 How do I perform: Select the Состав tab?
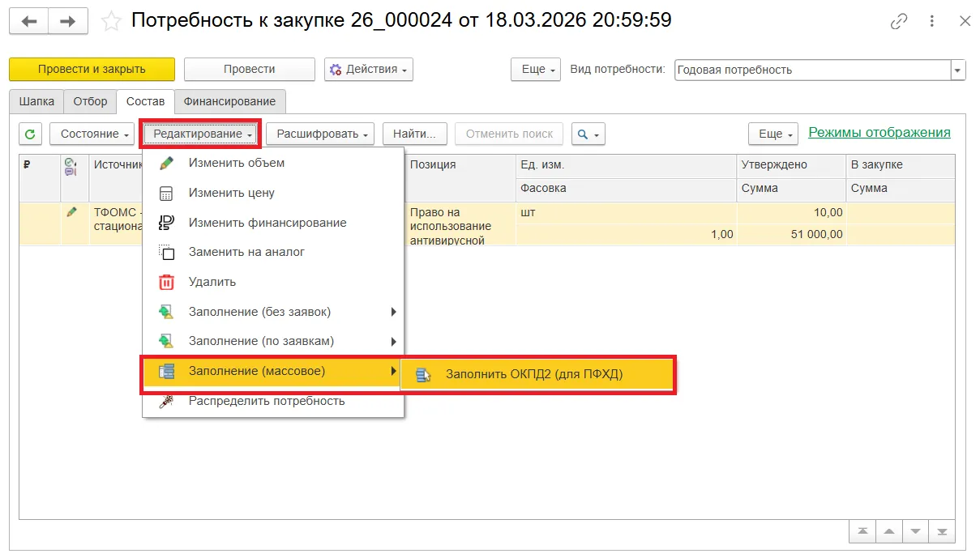(145, 101)
